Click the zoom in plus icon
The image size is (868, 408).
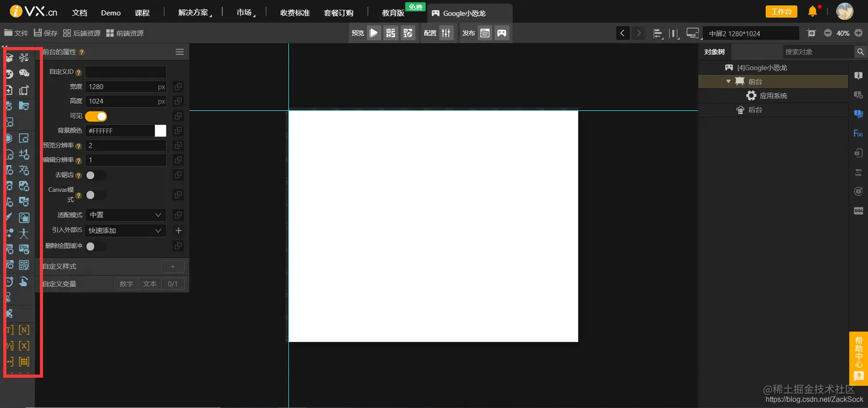pyautogui.click(x=858, y=33)
